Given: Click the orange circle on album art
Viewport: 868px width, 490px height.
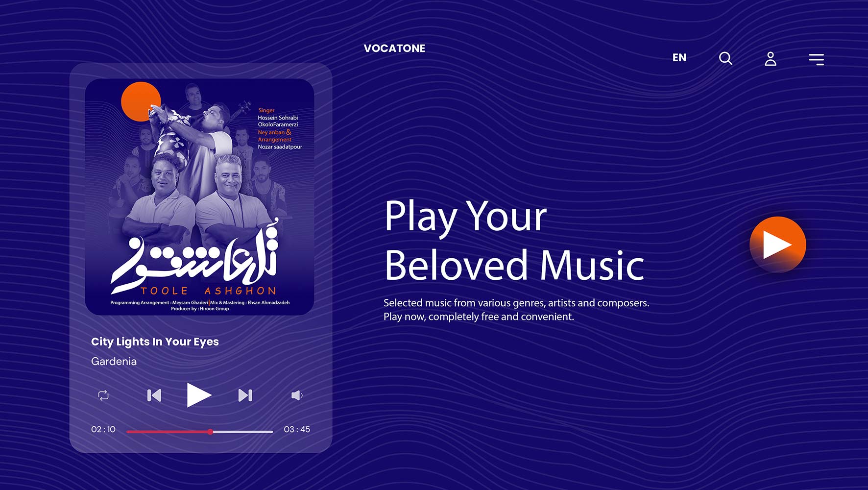Looking at the screenshot, I should [141, 101].
